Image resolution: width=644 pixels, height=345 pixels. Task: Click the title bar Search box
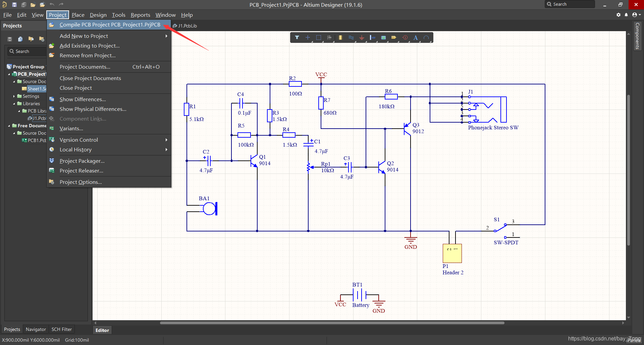(570, 4)
